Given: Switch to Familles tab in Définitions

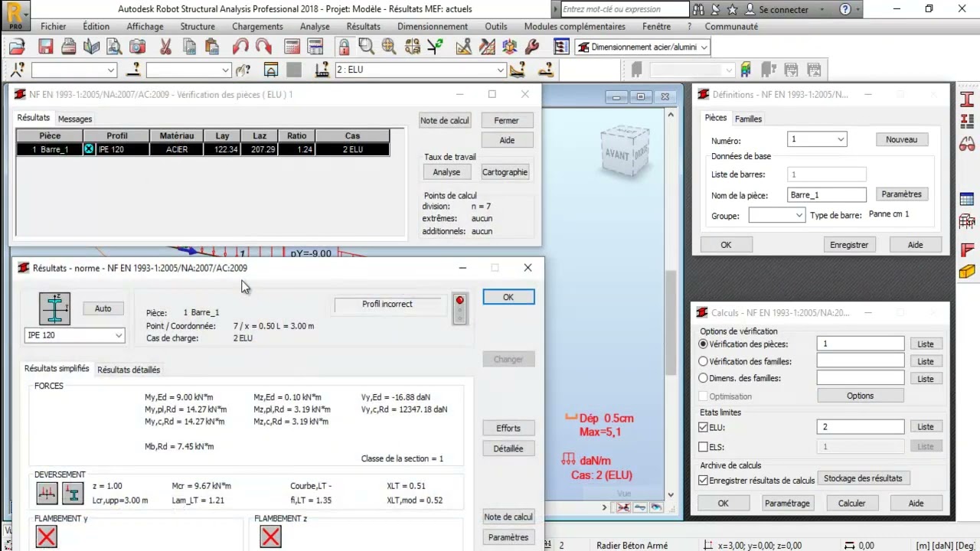Looking at the screenshot, I should pos(748,119).
